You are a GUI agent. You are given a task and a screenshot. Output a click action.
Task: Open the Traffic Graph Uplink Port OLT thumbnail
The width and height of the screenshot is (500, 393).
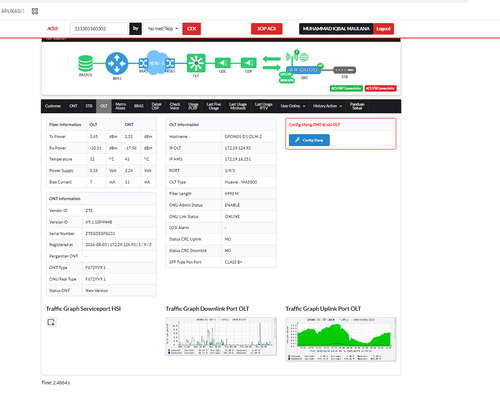pos(341,339)
